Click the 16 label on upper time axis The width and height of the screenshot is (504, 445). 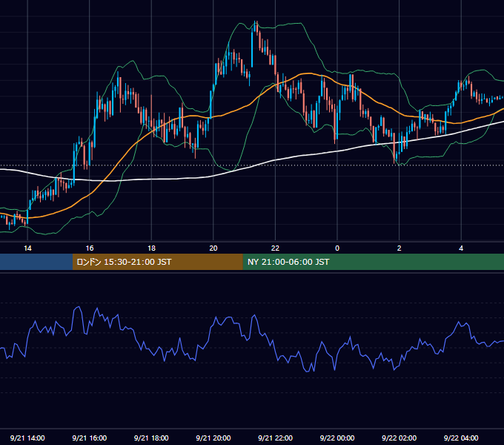point(90,248)
